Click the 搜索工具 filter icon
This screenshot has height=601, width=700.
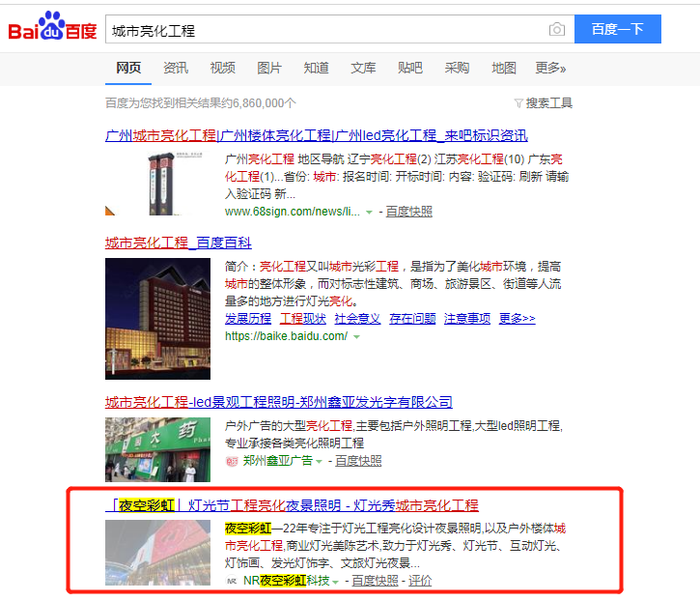(518, 103)
